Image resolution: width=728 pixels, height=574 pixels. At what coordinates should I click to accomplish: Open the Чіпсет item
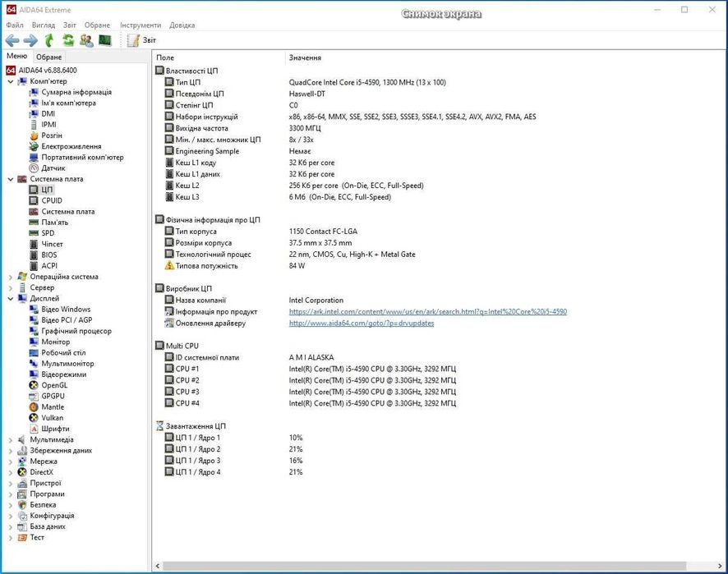click(x=52, y=244)
